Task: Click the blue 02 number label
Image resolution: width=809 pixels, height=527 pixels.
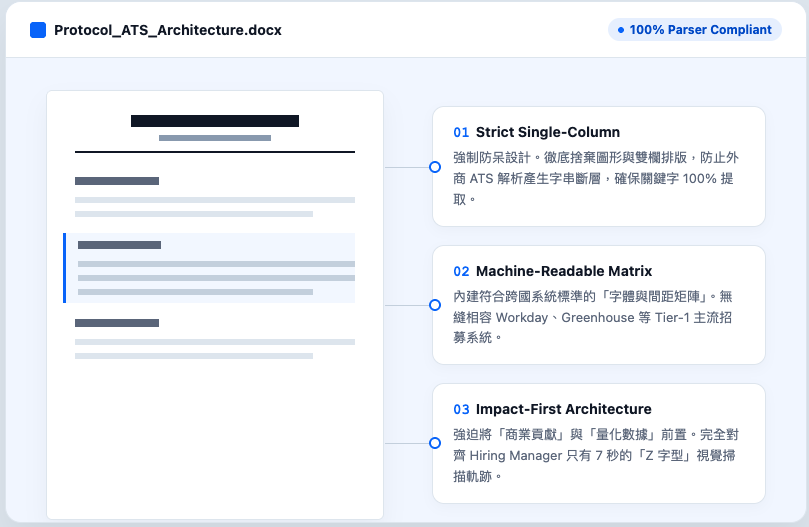Action: tap(461, 271)
